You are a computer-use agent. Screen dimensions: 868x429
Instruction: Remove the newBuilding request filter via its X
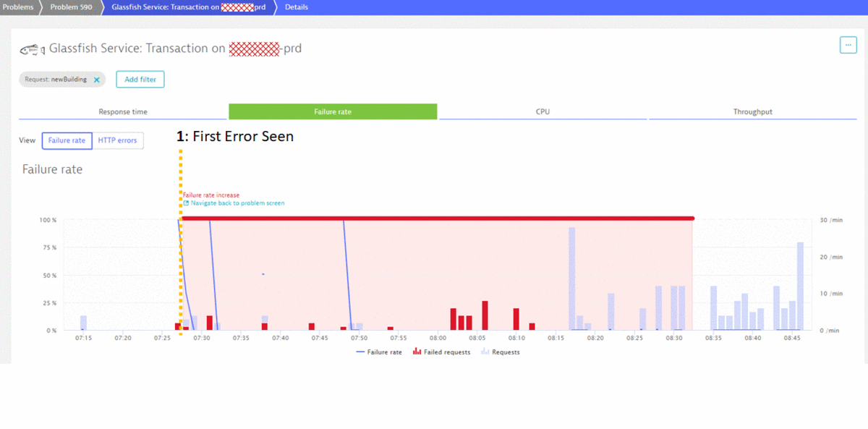click(97, 80)
